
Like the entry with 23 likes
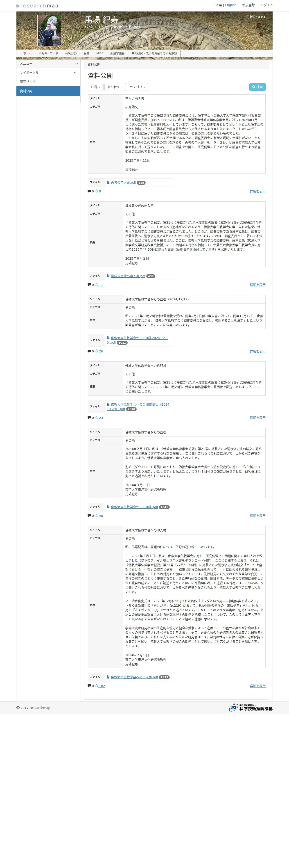[99, 418]
